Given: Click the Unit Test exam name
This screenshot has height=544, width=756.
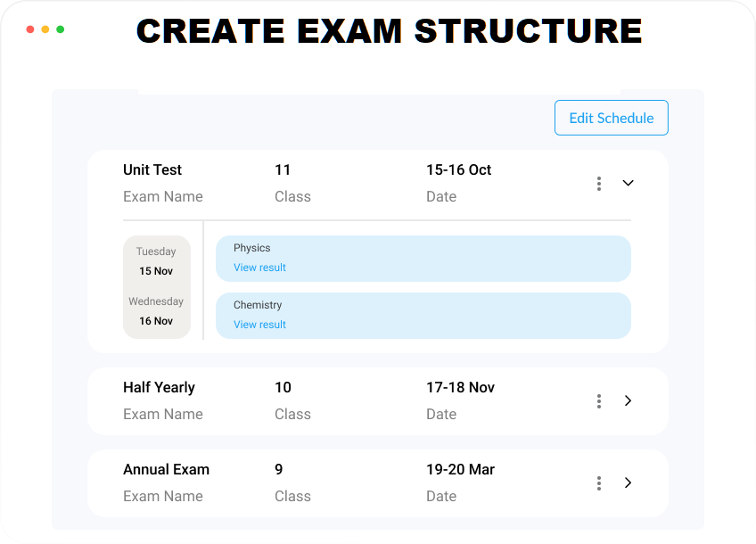Looking at the screenshot, I should point(152,170).
